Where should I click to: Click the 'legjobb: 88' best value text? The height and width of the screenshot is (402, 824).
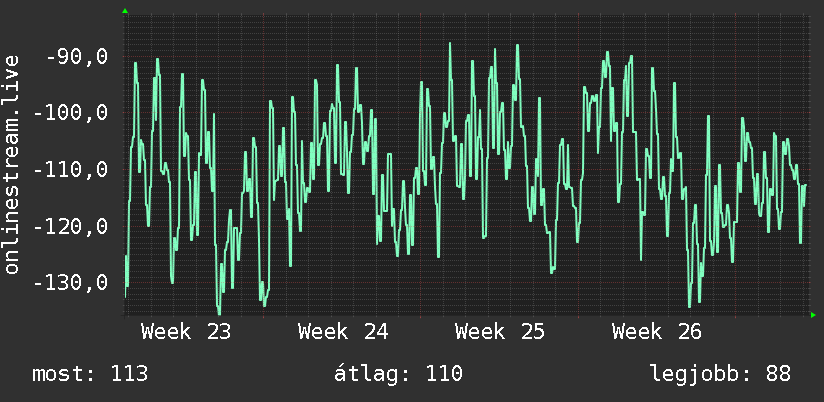pos(720,374)
